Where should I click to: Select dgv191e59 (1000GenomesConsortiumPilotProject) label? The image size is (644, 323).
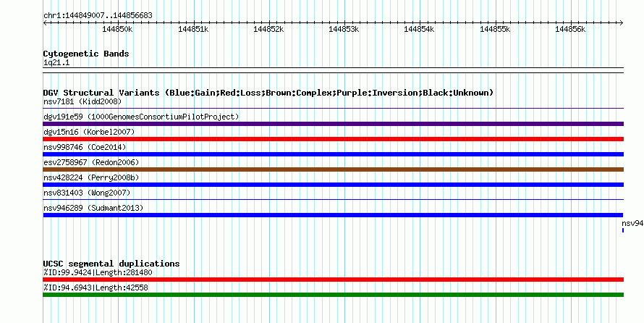point(141,117)
